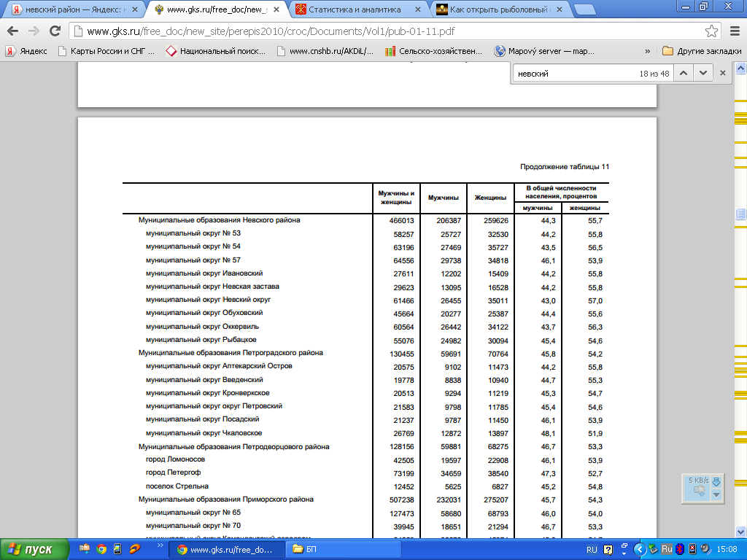This screenshot has width=747, height=560.
Task: Select 'Муниципальные образования Невского района' row
Action: click(x=219, y=220)
